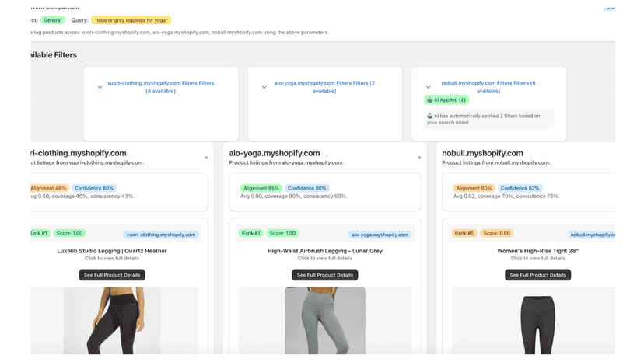Open alo-yoga.myshopify.com Filters link
This screenshot has height=362, width=644.
(x=324, y=87)
